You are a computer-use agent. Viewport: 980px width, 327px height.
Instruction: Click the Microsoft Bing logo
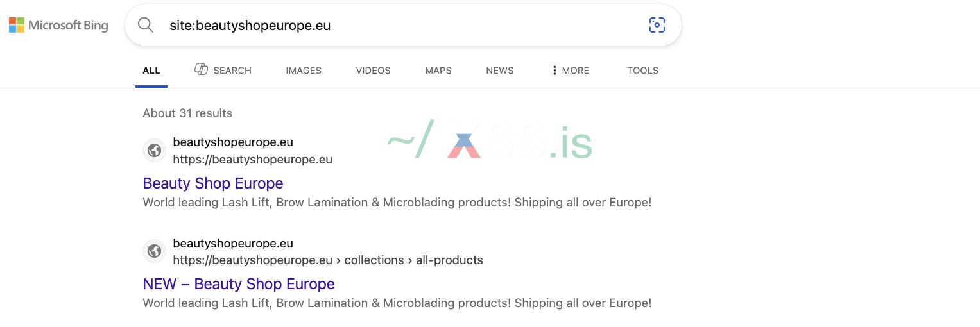(58, 26)
